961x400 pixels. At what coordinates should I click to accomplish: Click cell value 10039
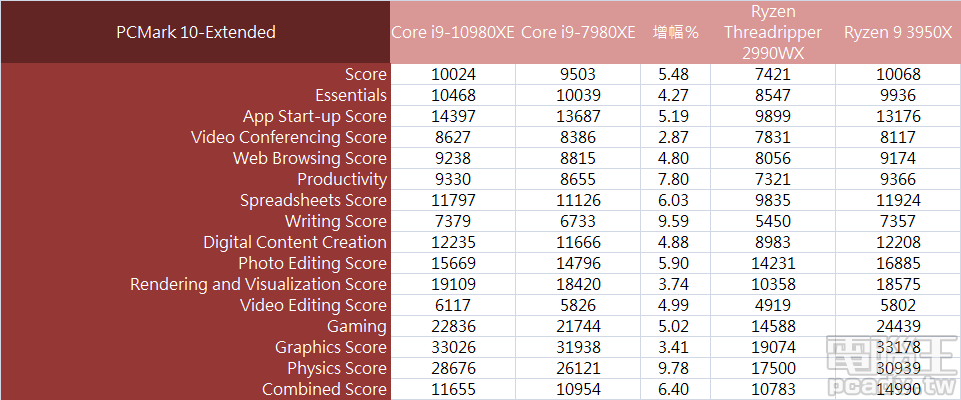[578, 96]
